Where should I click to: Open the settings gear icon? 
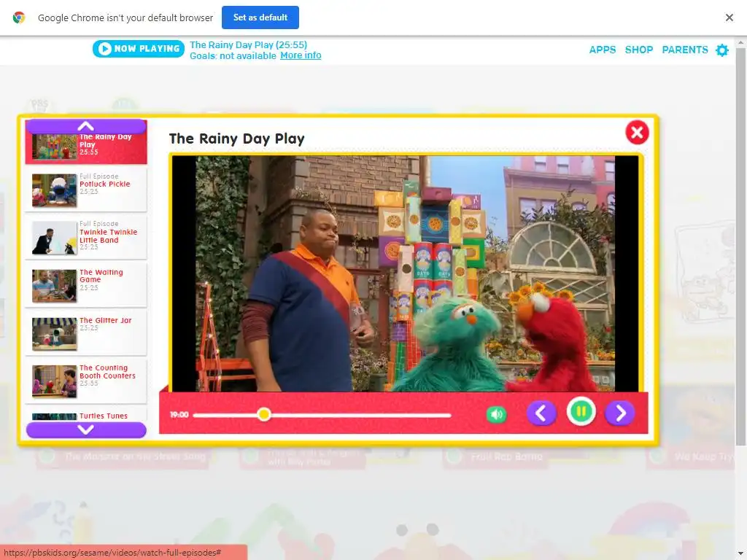(722, 50)
